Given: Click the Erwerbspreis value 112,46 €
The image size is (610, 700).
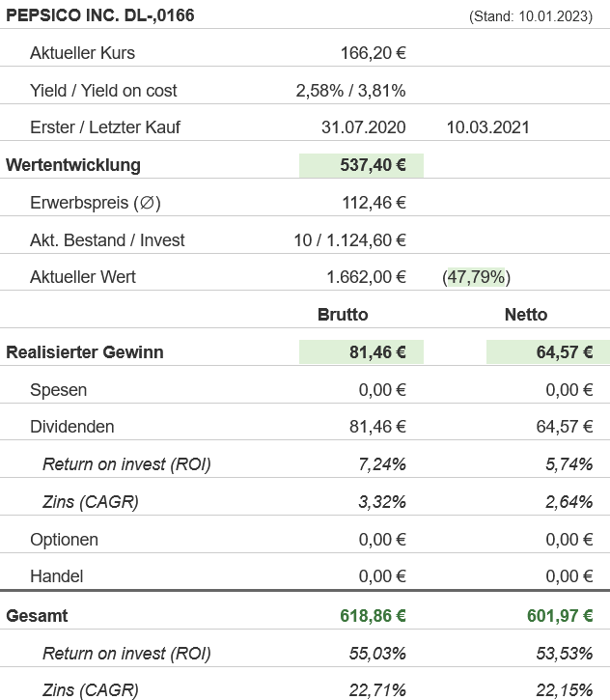Looking at the screenshot, I should pyautogui.click(x=373, y=203).
